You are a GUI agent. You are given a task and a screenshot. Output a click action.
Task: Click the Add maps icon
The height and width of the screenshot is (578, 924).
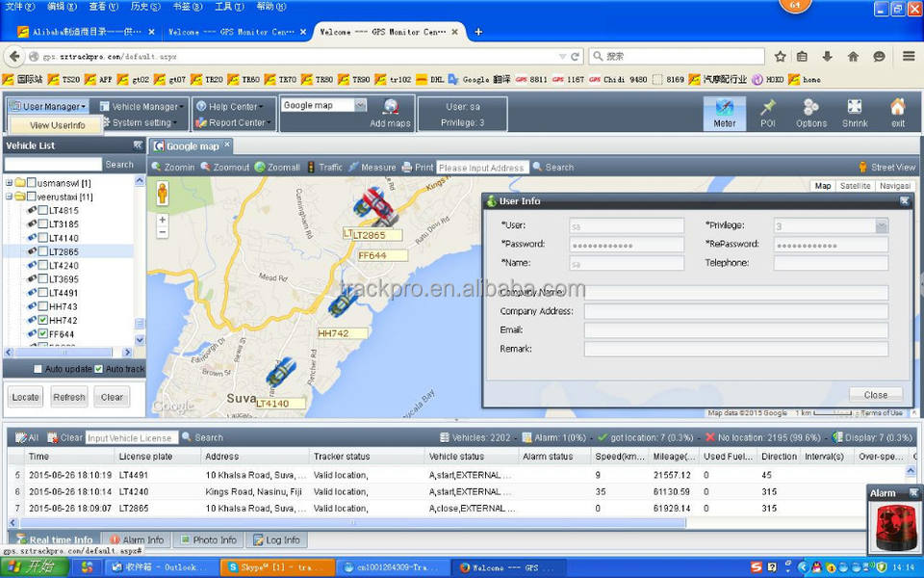click(x=390, y=107)
